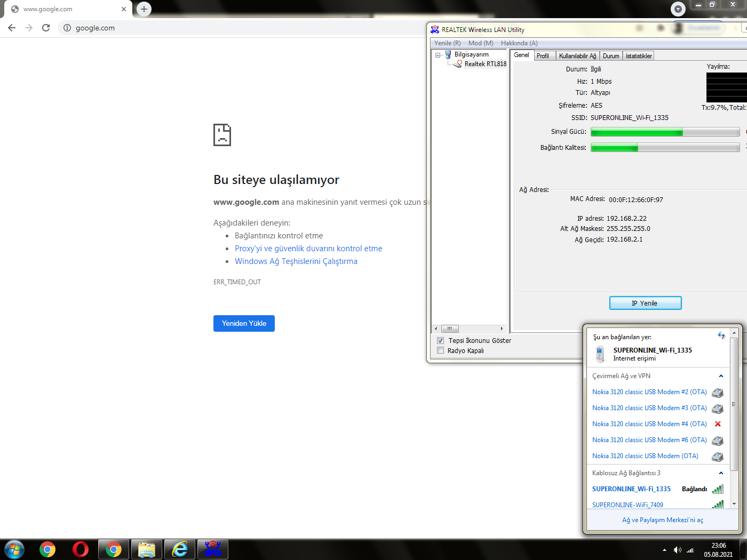Click the refresh network list icon in flyout
The height and width of the screenshot is (560, 747).
click(721, 335)
